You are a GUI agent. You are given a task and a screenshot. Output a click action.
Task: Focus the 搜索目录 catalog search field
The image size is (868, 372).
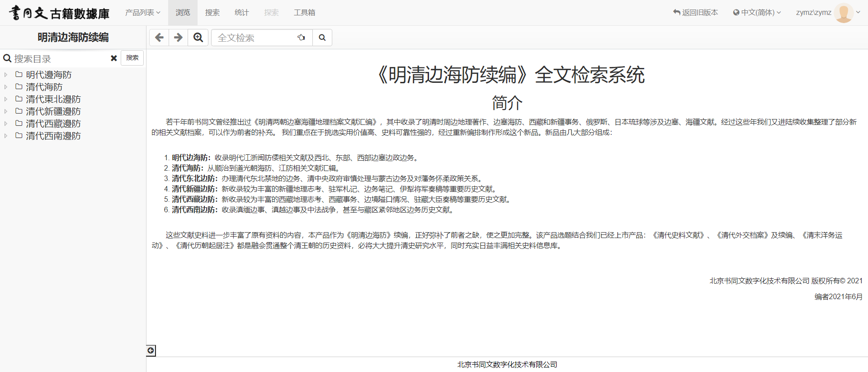(59, 59)
